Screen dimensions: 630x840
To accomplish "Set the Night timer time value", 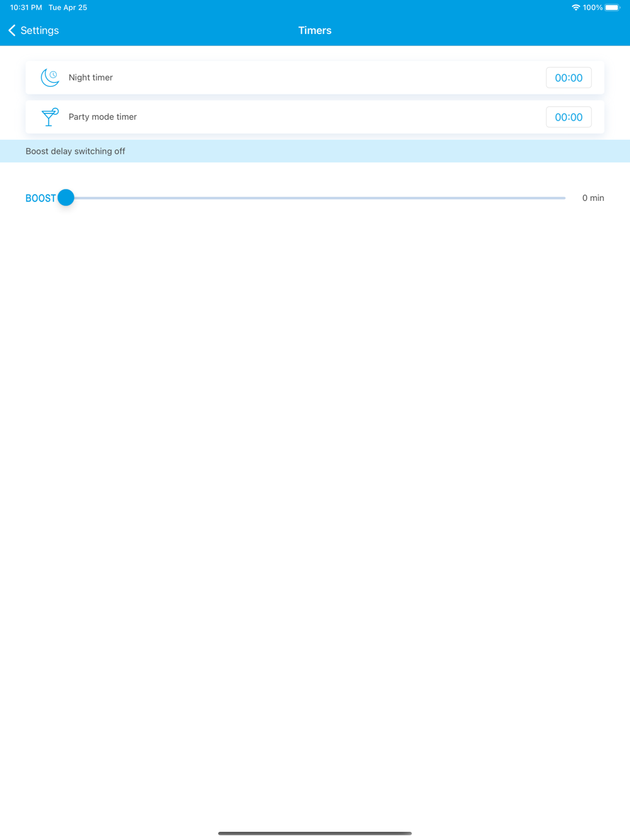I will point(568,77).
